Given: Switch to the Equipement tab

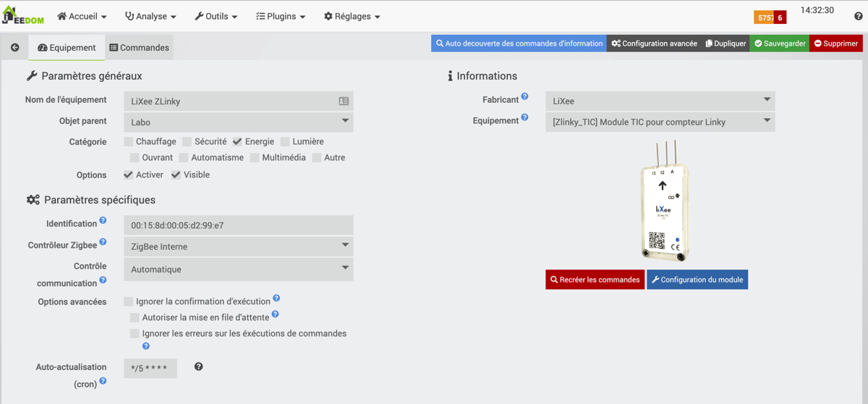Looking at the screenshot, I should coord(67,48).
